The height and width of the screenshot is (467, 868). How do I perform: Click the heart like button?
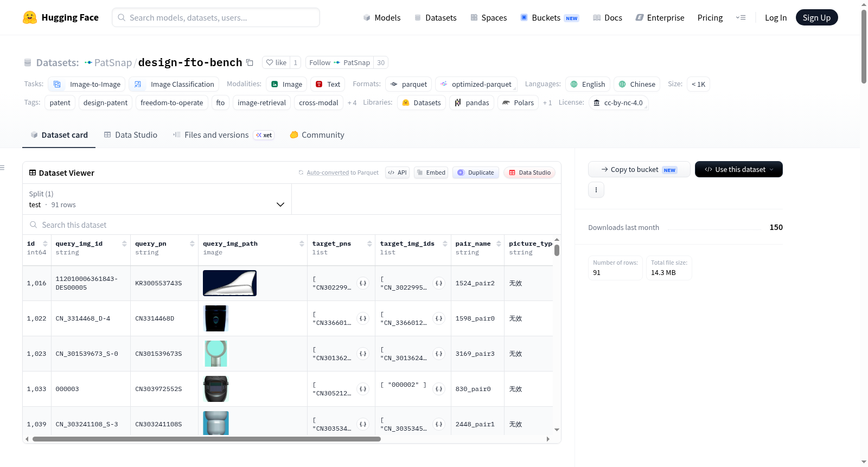[276, 62]
